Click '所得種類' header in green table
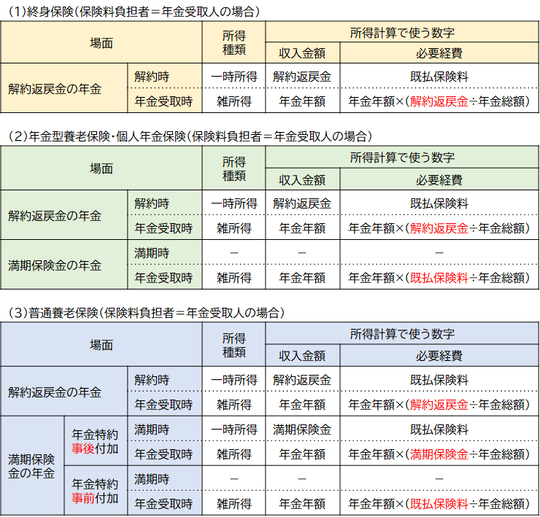Screen dimensions: 540x517 [x=234, y=169]
